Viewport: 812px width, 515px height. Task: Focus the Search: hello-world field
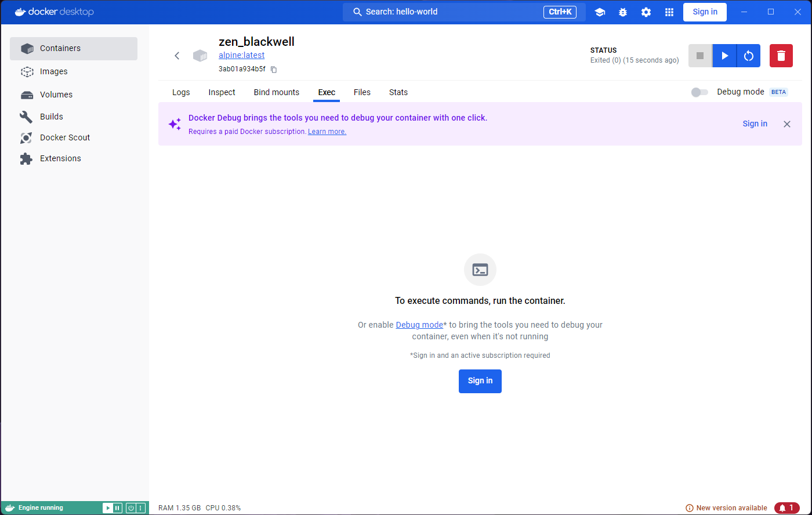[464, 12]
